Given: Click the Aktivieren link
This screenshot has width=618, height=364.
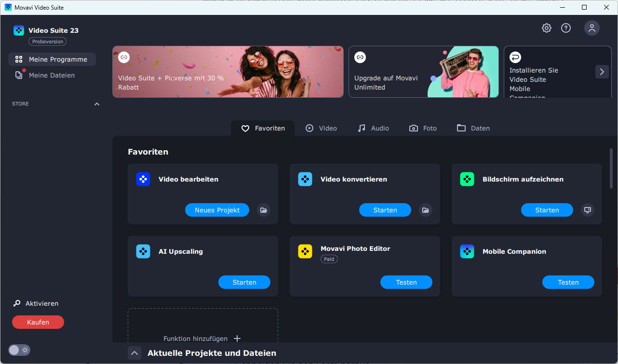Looking at the screenshot, I should 42,303.
